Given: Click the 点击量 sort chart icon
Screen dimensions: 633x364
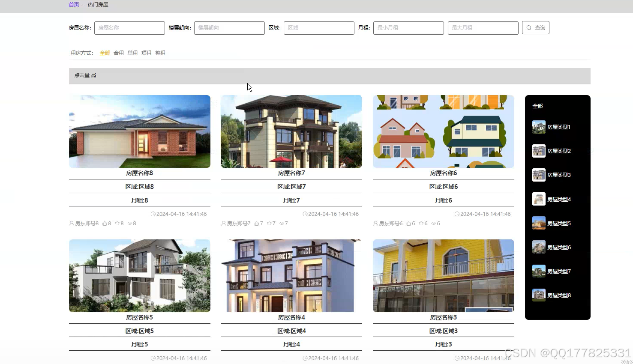Looking at the screenshot, I should pos(94,75).
